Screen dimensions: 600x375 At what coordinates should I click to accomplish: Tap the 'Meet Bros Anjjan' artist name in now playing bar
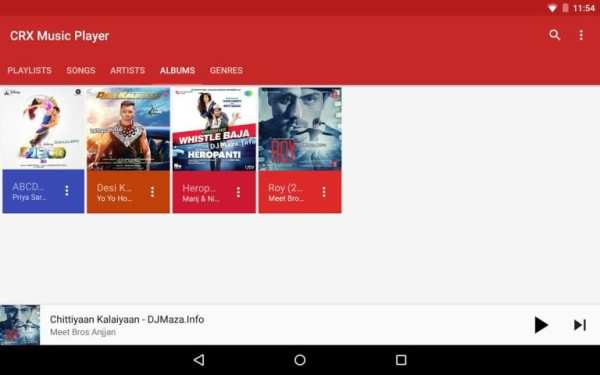pyautogui.click(x=83, y=332)
